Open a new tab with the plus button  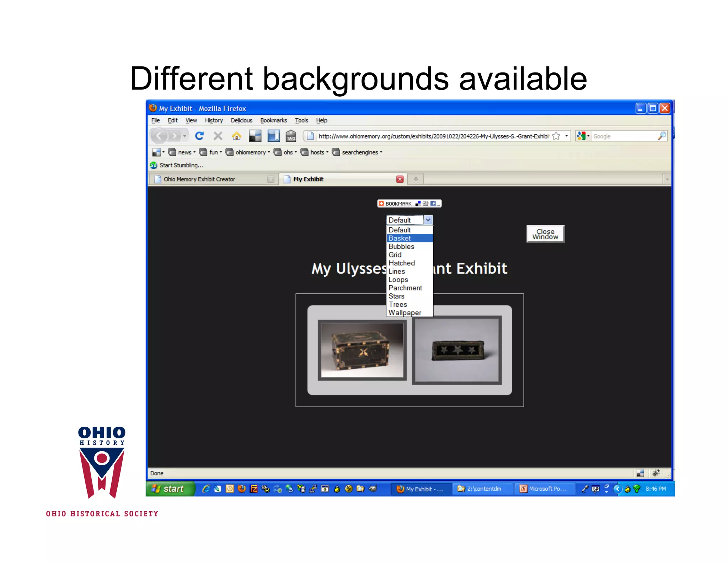[x=416, y=179]
